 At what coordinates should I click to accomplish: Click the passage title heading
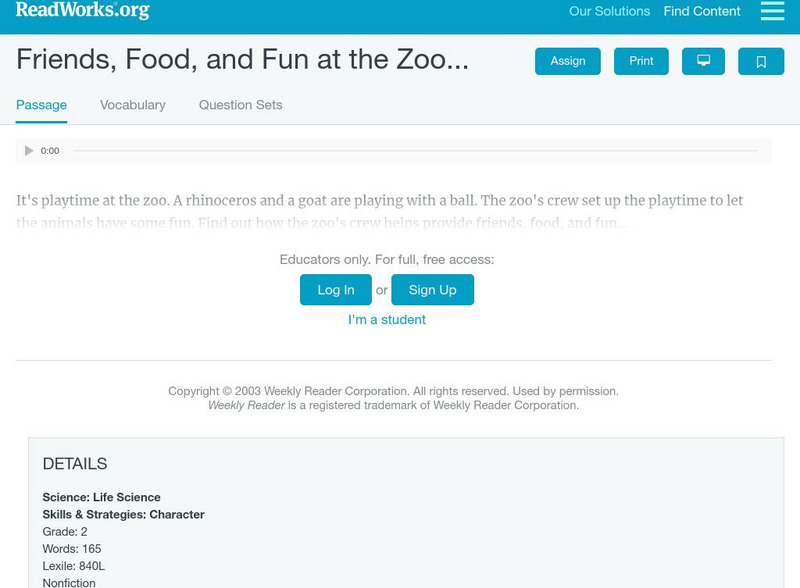coord(242,60)
